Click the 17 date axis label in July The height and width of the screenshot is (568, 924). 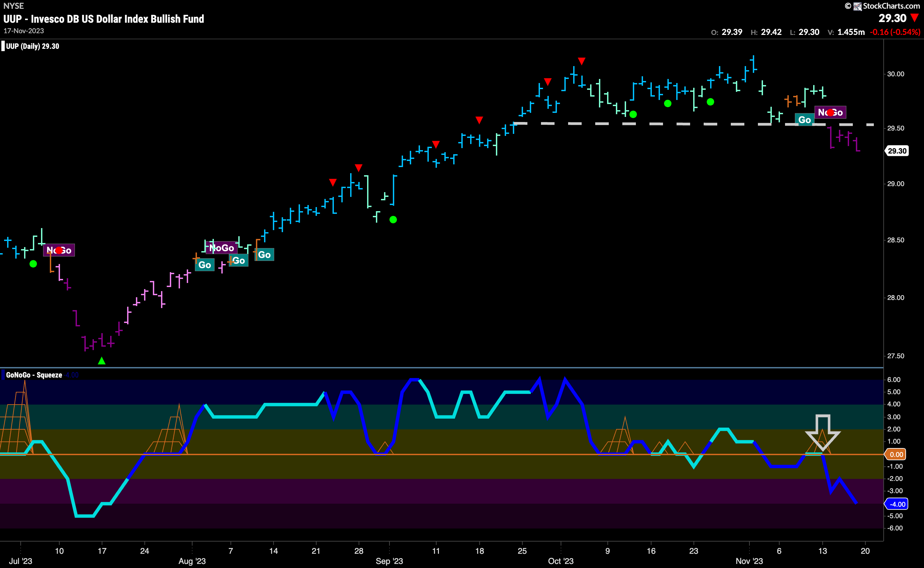click(x=102, y=551)
